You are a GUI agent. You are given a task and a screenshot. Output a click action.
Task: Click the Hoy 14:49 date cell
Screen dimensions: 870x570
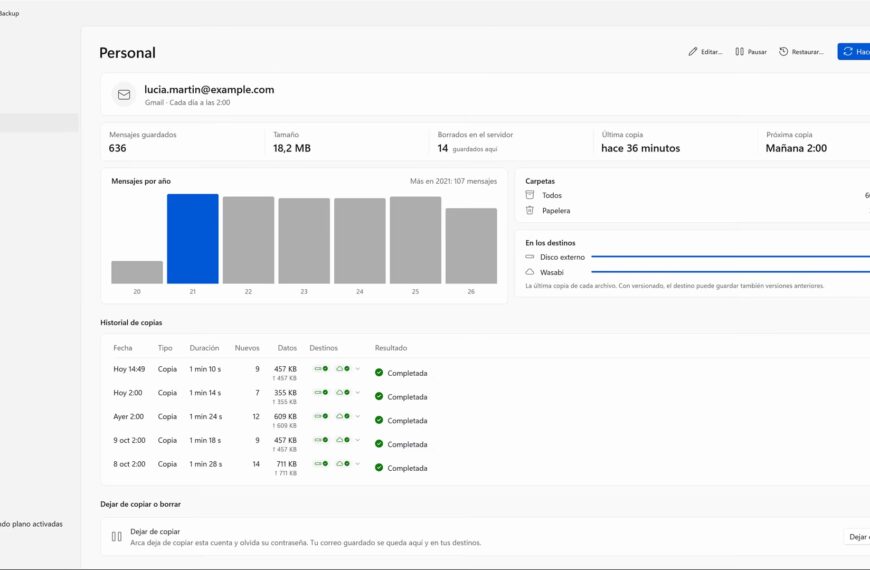pyautogui.click(x=129, y=369)
